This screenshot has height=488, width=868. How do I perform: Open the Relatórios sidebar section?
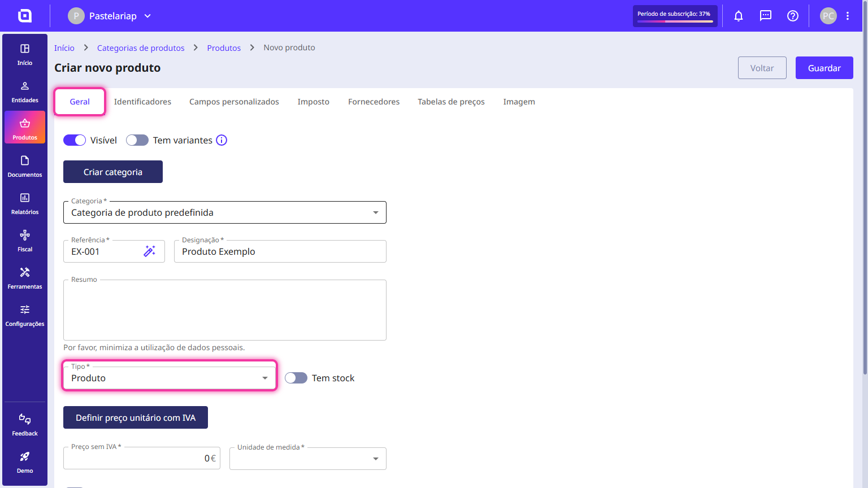point(25,204)
